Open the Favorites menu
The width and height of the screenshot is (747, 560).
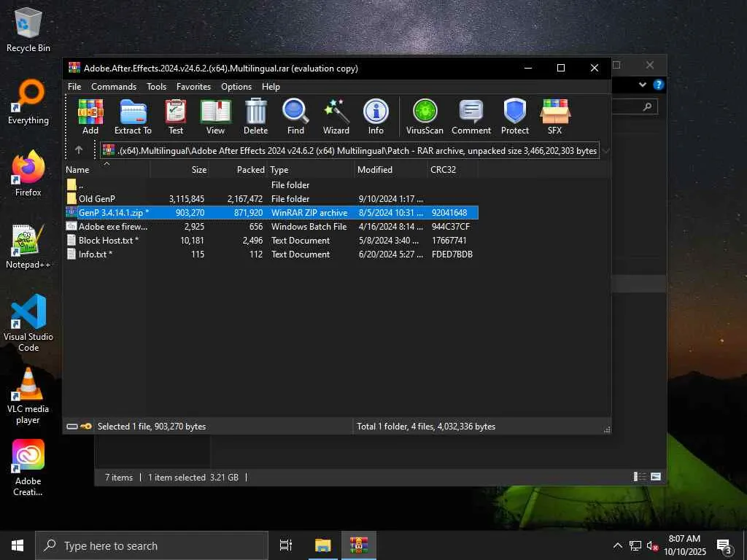(x=193, y=87)
